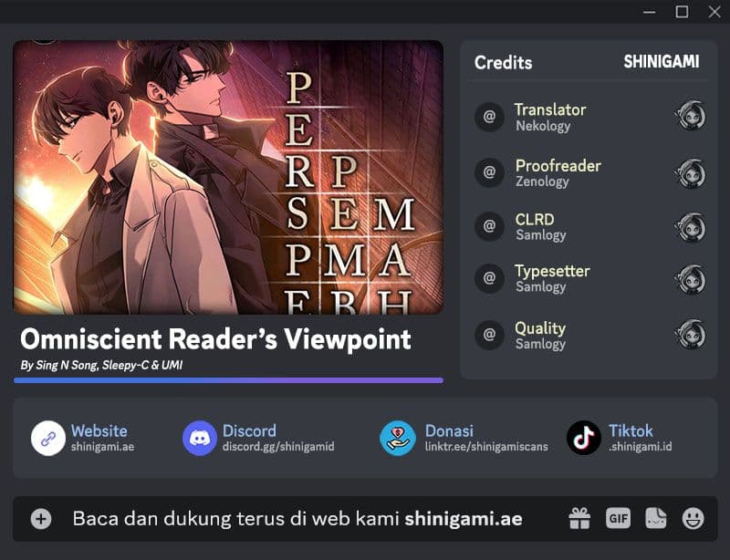Click the avatar next to CLRD Samlogy
The width and height of the screenshot is (730, 560).
pyautogui.click(x=690, y=228)
